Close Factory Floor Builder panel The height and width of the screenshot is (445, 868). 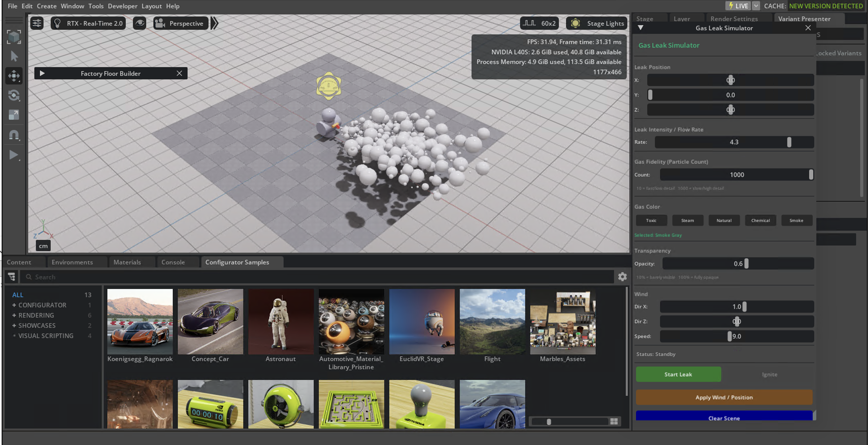tap(179, 73)
